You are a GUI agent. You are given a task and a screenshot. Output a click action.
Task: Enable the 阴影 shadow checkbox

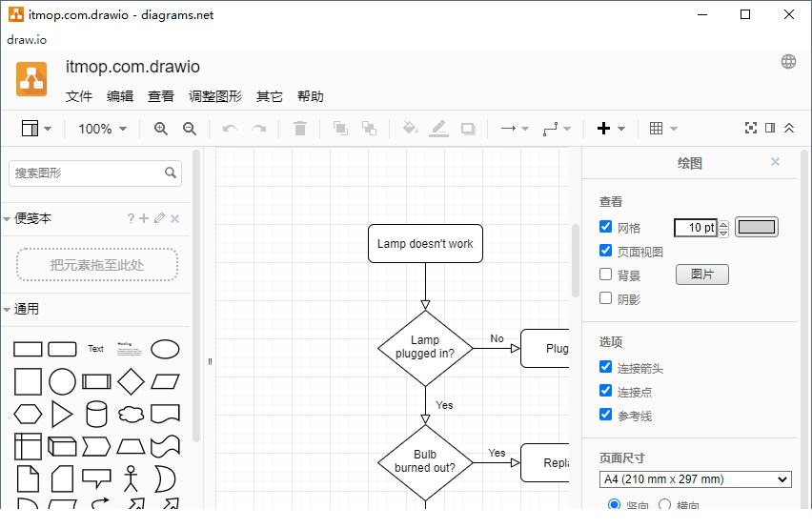click(606, 298)
